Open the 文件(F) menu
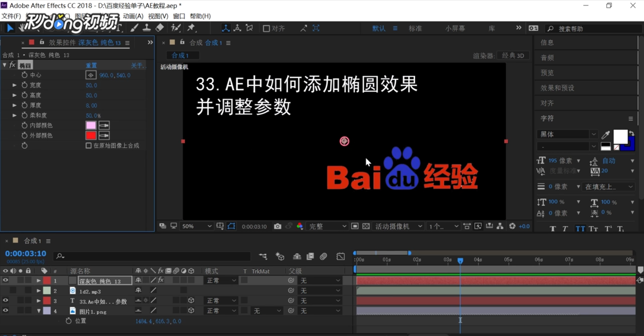The image size is (644, 336). pyautogui.click(x=11, y=16)
